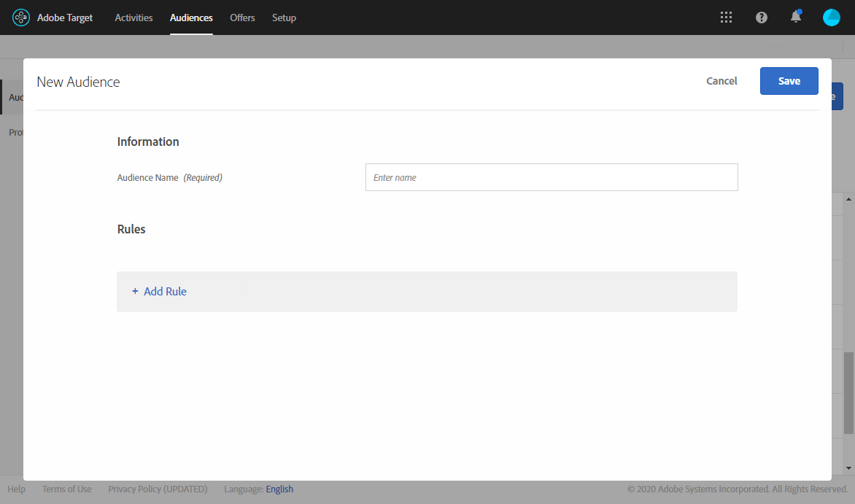
Task: Open the Help footer link
Action: pyautogui.click(x=16, y=489)
